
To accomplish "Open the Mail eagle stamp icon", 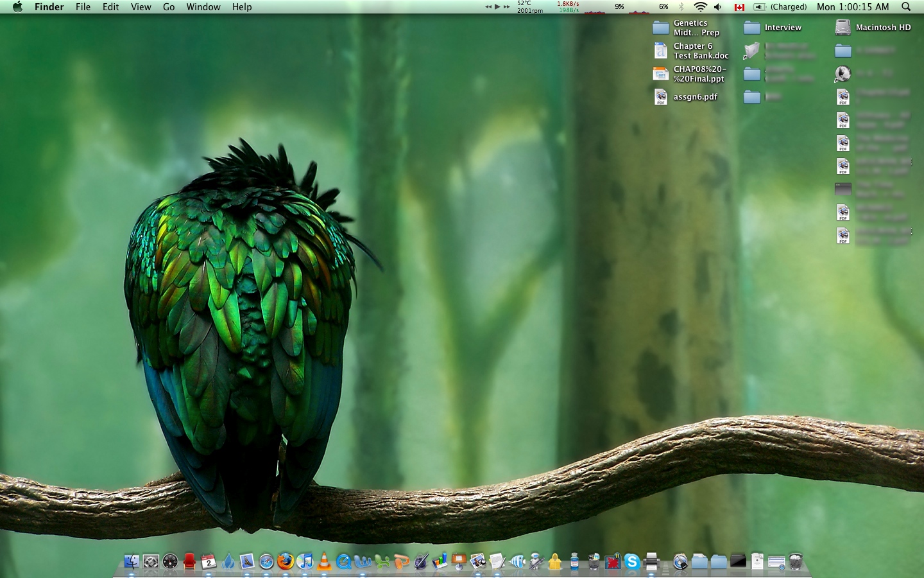I will (x=247, y=561).
